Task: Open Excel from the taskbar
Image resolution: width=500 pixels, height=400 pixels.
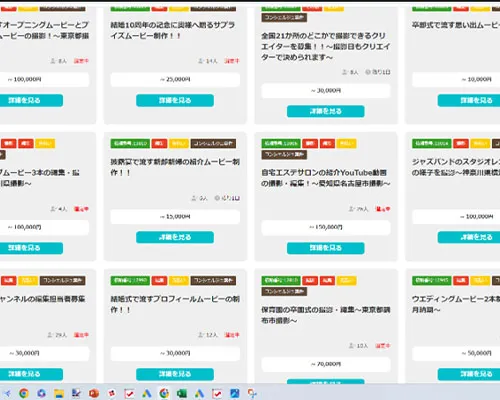Action: [x=182, y=394]
